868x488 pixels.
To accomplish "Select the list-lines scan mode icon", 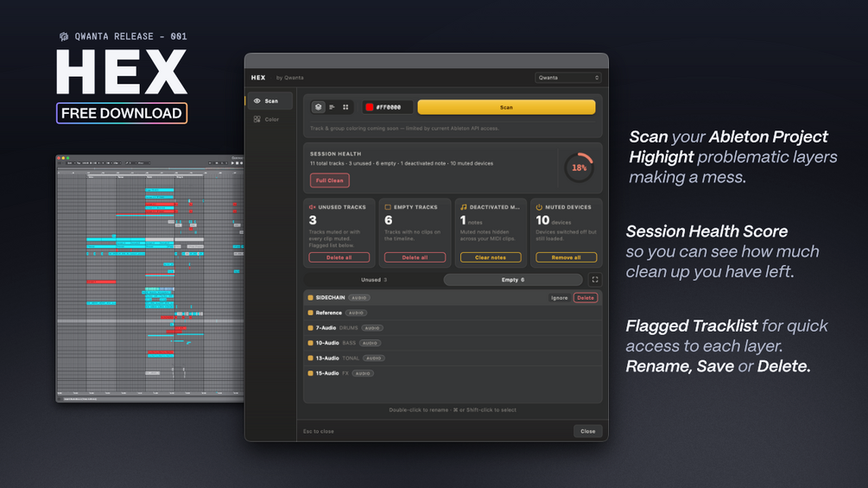I will click(333, 107).
